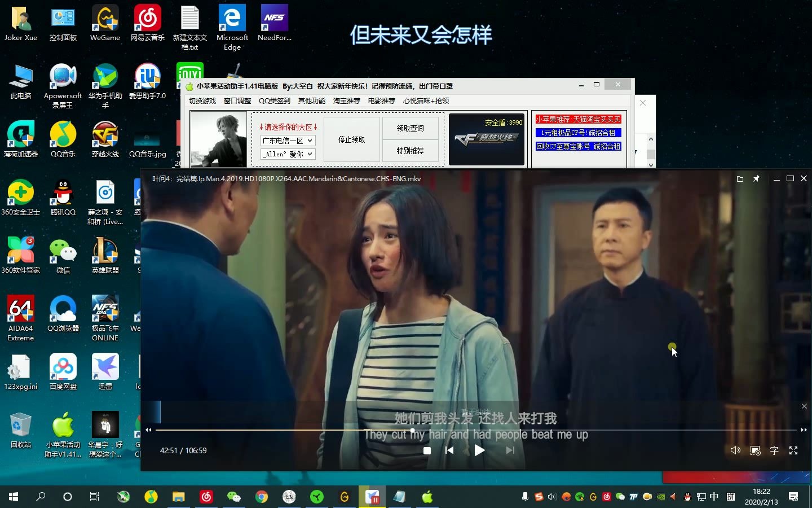Open the 1元租极品CF号 link

point(578,133)
